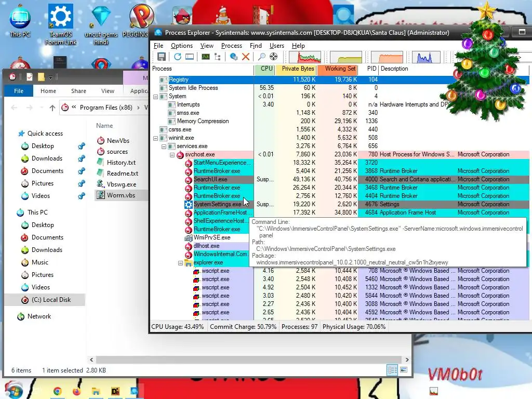532x399 pixels.
Task: Open the Users menu
Action: (x=276, y=46)
